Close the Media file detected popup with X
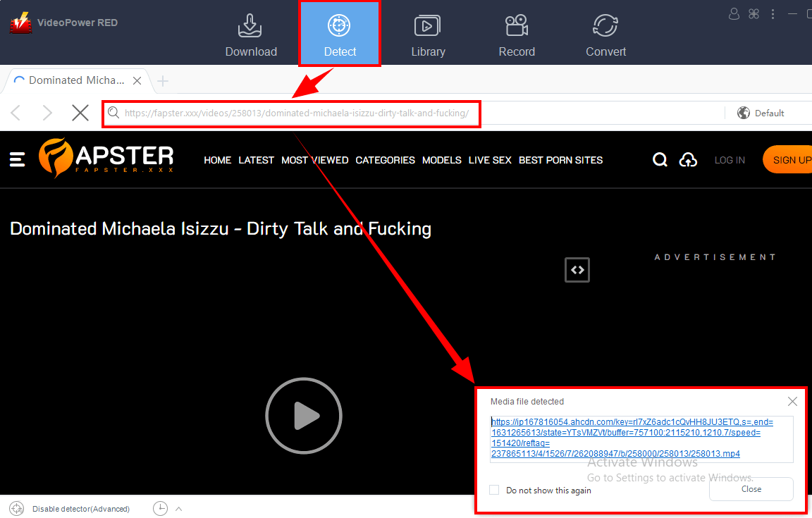812x518 pixels. 792,402
